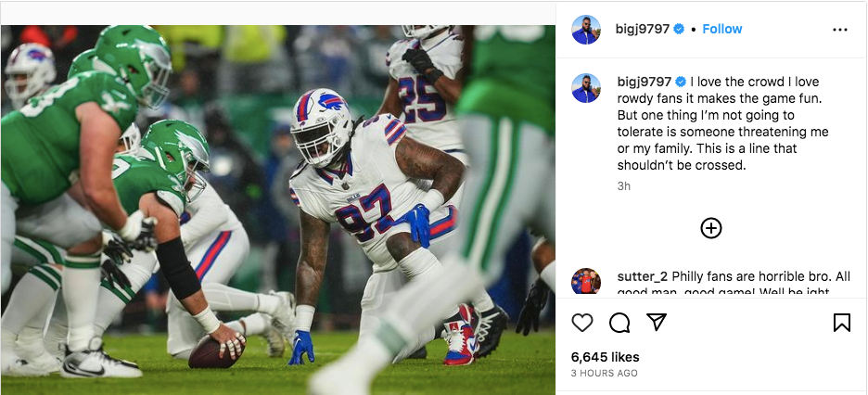
Task: Click the "3 HOURS AGO" post timestamp
Action: pyautogui.click(x=604, y=373)
